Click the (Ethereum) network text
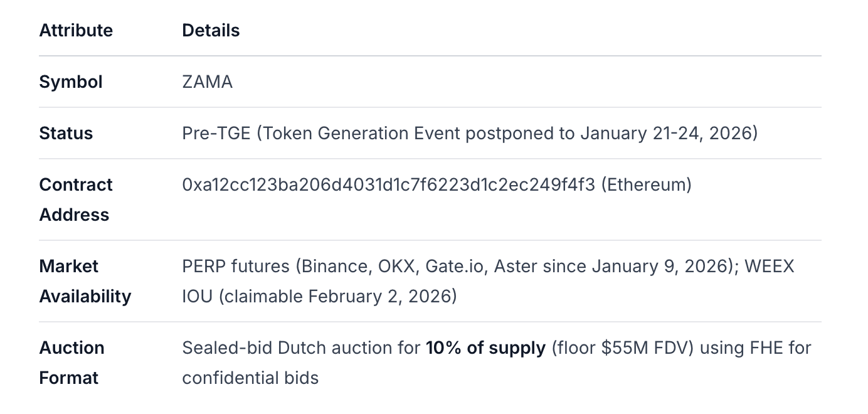Image resolution: width=868 pixels, height=414 pixels. tap(646, 184)
